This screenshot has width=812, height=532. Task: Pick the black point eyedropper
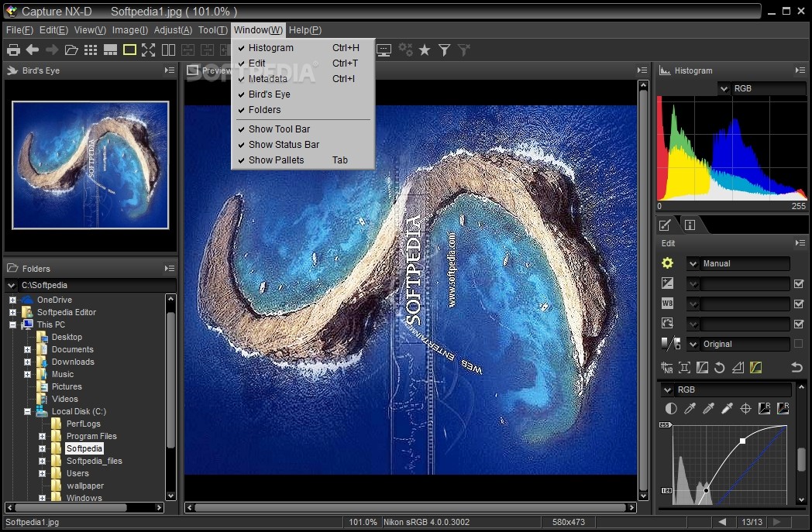tap(690, 409)
